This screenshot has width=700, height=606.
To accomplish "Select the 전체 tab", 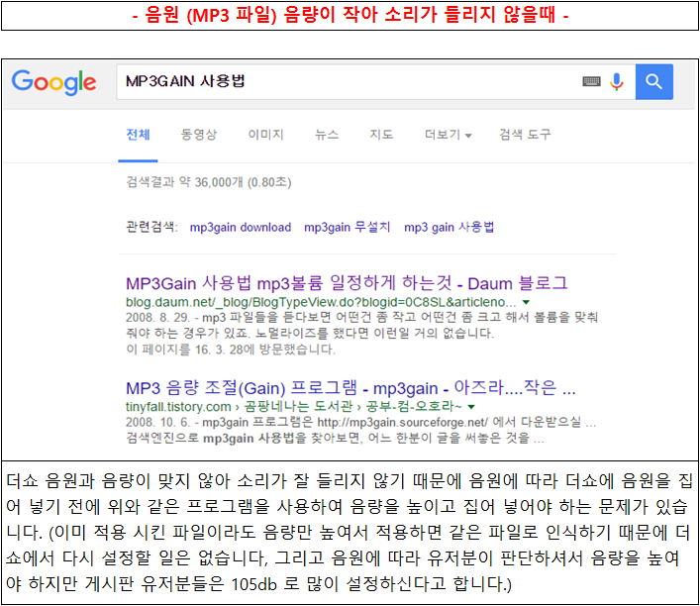I will coord(138,135).
